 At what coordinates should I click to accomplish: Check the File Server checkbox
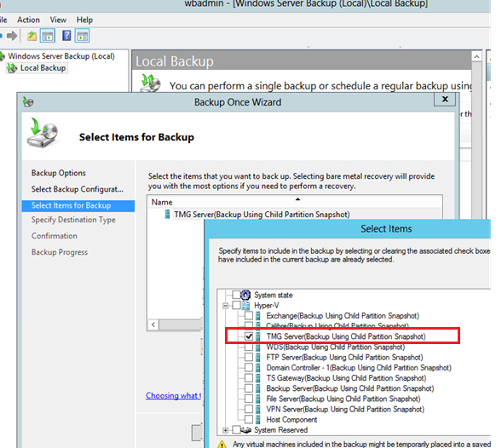[249, 399]
